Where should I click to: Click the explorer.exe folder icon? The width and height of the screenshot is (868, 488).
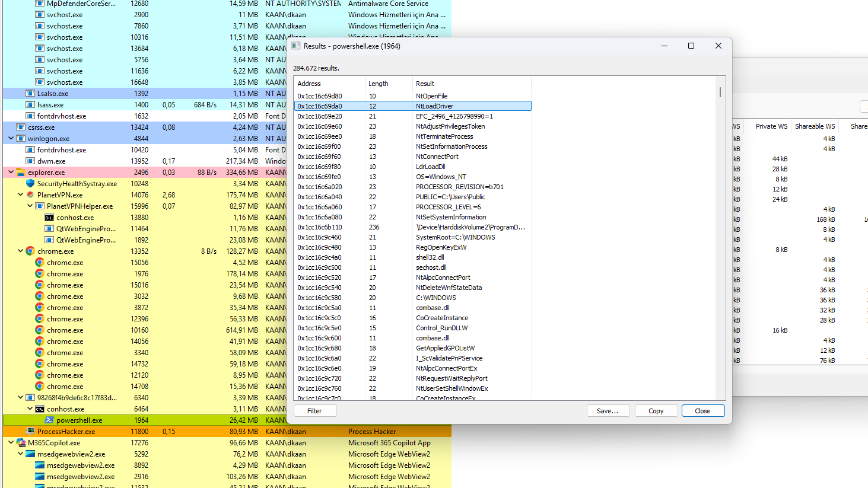pyautogui.click(x=21, y=173)
